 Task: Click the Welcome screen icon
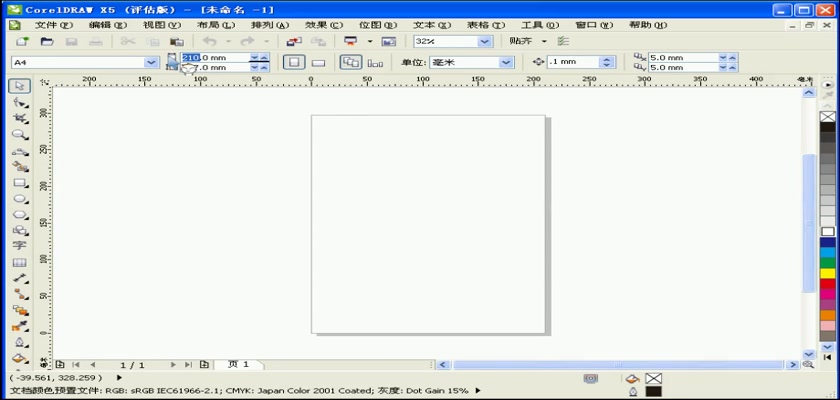tap(388, 41)
